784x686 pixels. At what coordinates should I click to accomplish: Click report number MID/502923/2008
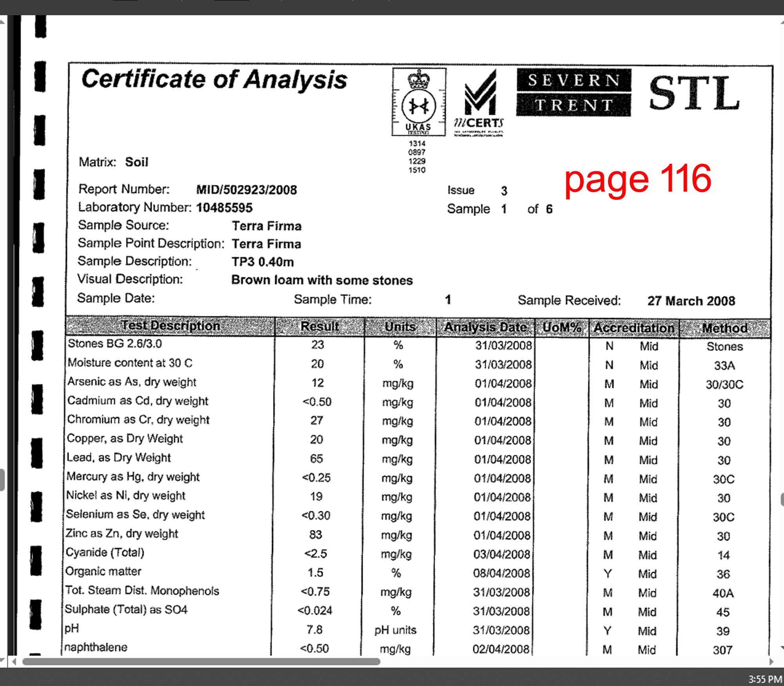(247, 190)
